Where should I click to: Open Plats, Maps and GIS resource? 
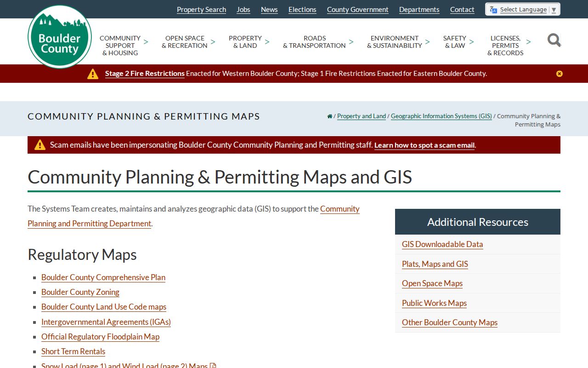[435, 264]
